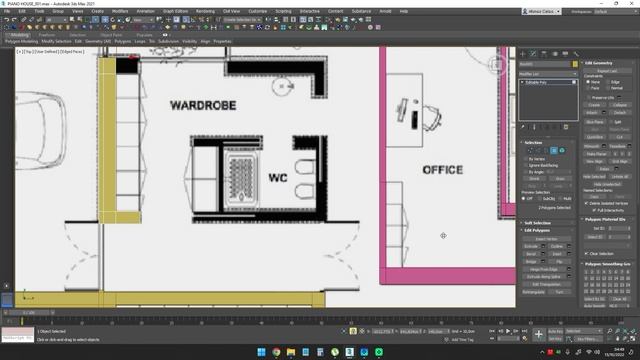Open Outline settings box icon
This screenshot has height=360, width=640.
[x=569, y=246]
